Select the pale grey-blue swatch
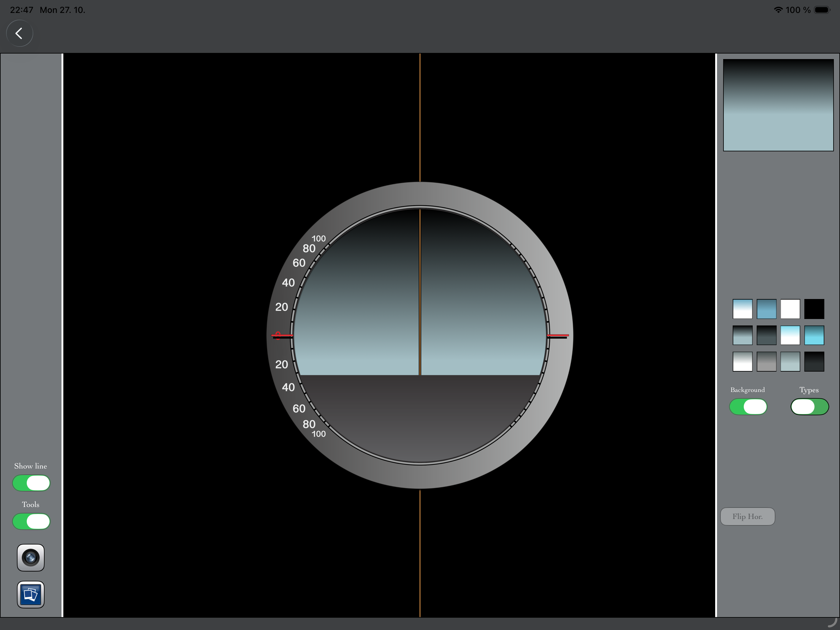 (790, 361)
